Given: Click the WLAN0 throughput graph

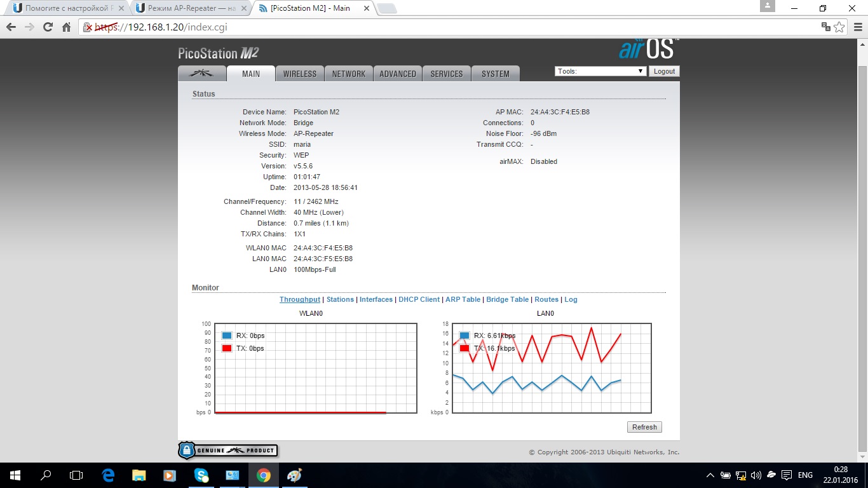Looking at the screenshot, I should click(316, 368).
